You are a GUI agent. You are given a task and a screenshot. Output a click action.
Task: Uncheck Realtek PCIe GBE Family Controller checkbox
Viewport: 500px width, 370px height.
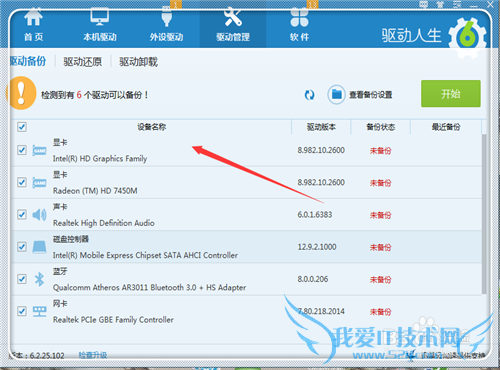(x=22, y=311)
